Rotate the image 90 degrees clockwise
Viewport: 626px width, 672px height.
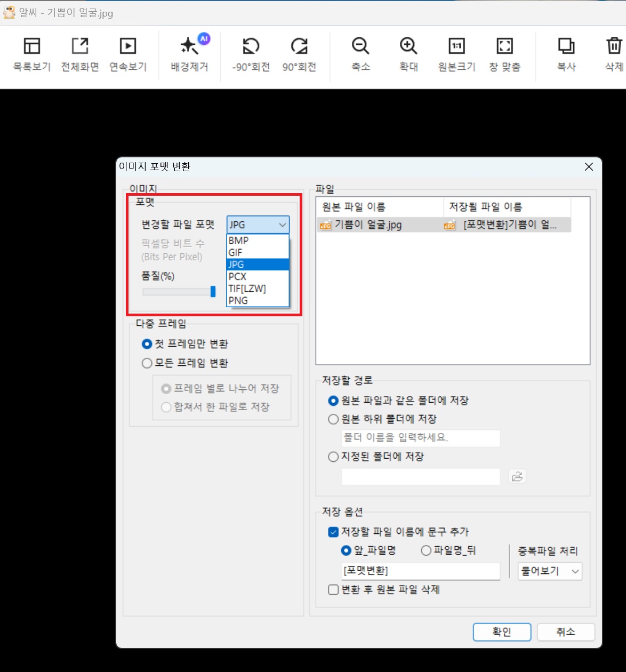300,53
